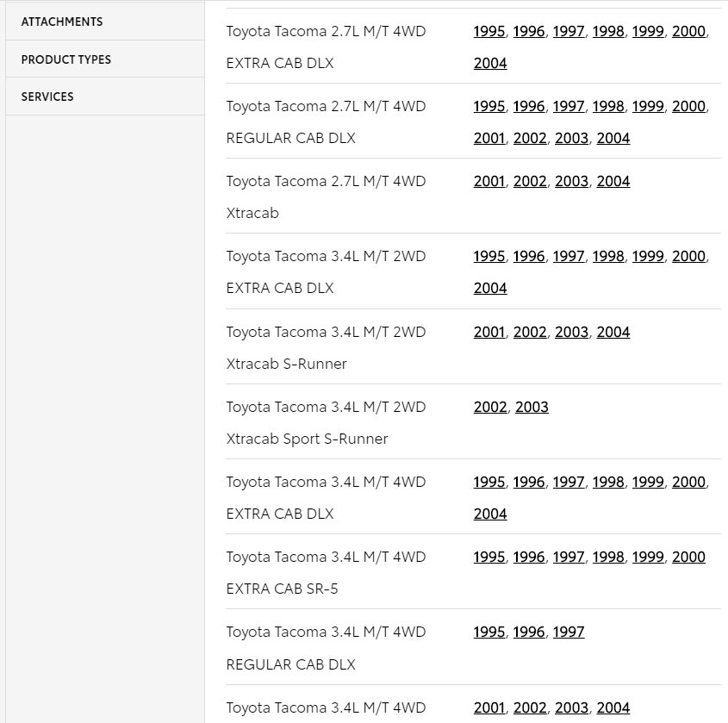Click 2000 for 3.4L 4WD EXTRA CAB SR-5
Image resolution: width=728 pixels, height=723 pixels.
pos(688,557)
